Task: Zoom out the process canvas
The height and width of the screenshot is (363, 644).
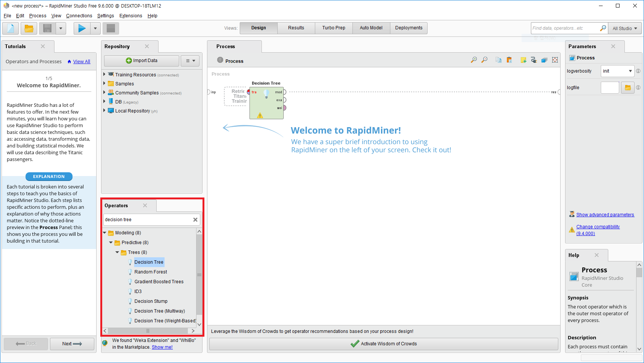Action: click(x=484, y=60)
